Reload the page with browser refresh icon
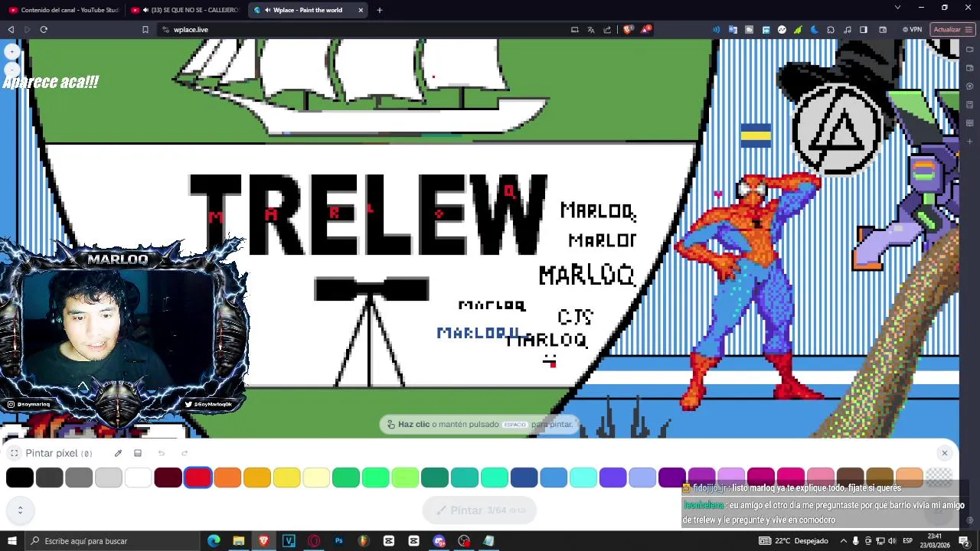 point(44,30)
